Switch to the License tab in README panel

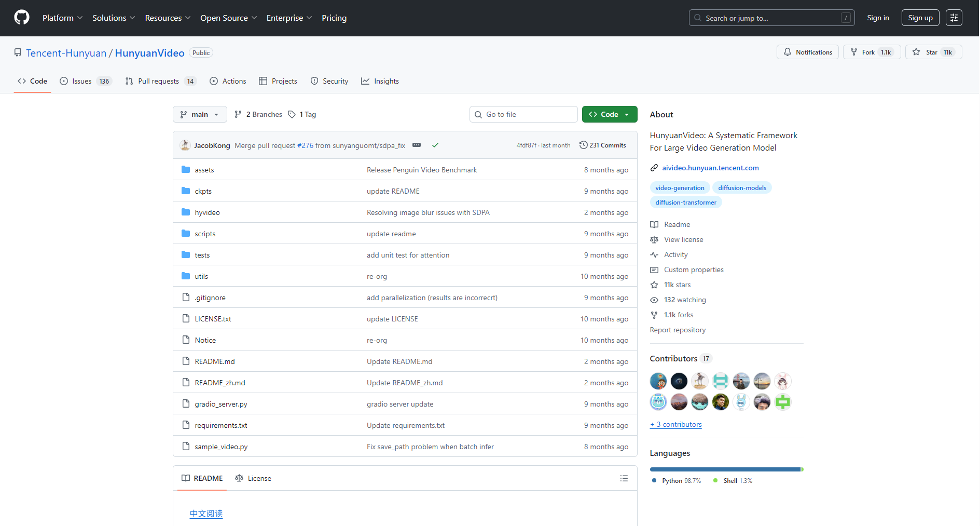click(x=253, y=478)
